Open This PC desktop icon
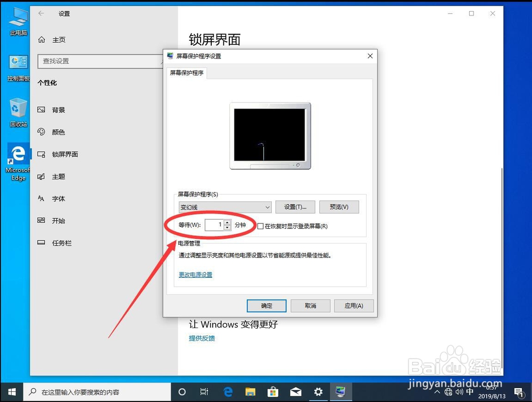The width and height of the screenshot is (532, 402). click(x=18, y=21)
